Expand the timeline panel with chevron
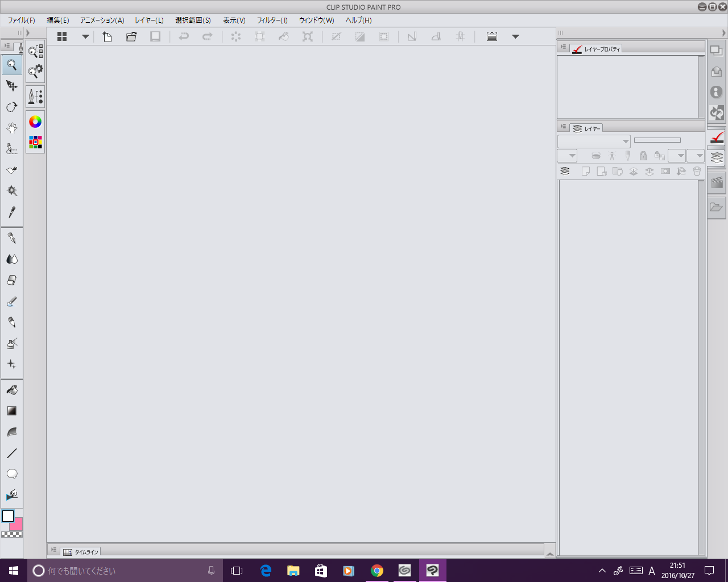Viewport: 728px width, 582px height. point(549,552)
